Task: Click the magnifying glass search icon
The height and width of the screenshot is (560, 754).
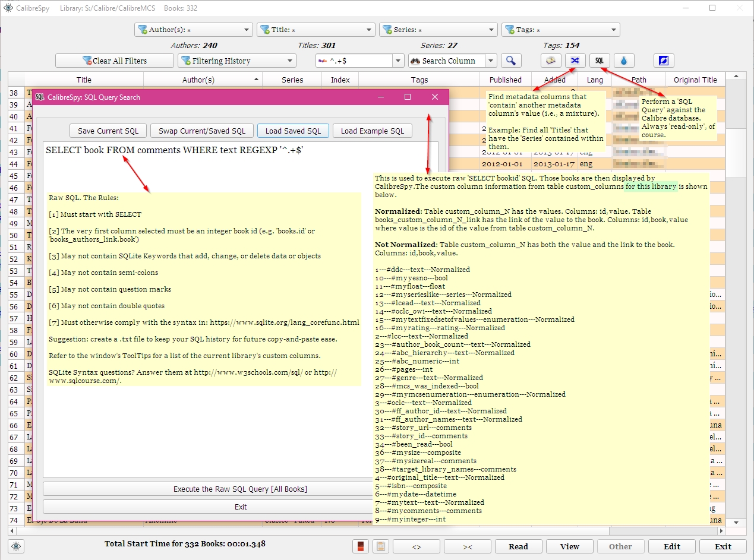Action: point(511,61)
